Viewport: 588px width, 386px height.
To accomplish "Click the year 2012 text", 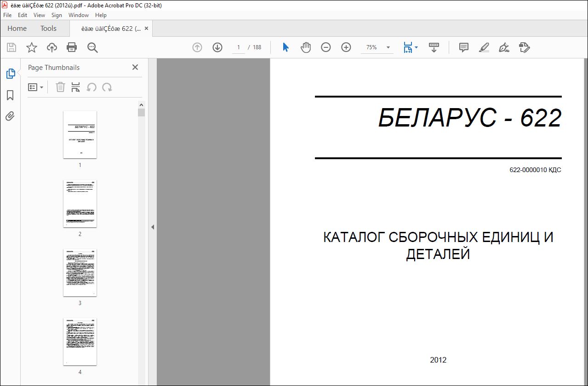I will [x=438, y=360].
